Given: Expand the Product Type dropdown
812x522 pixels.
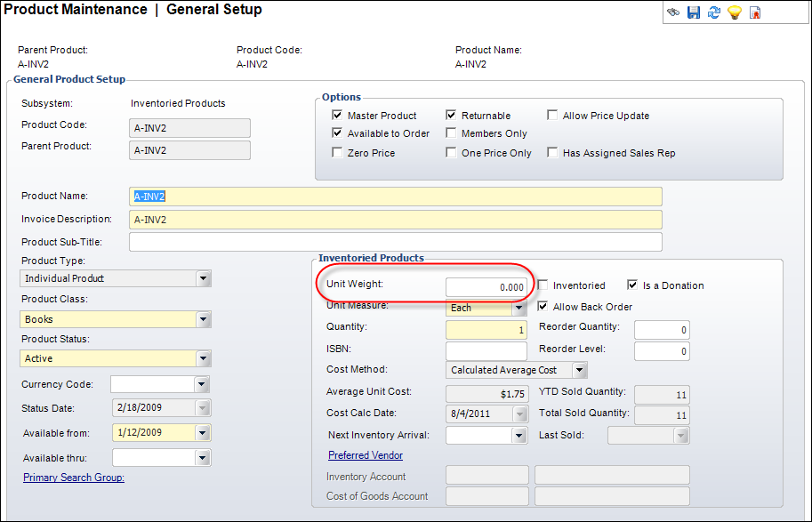Looking at the screenshot, I should pos(204,279).
